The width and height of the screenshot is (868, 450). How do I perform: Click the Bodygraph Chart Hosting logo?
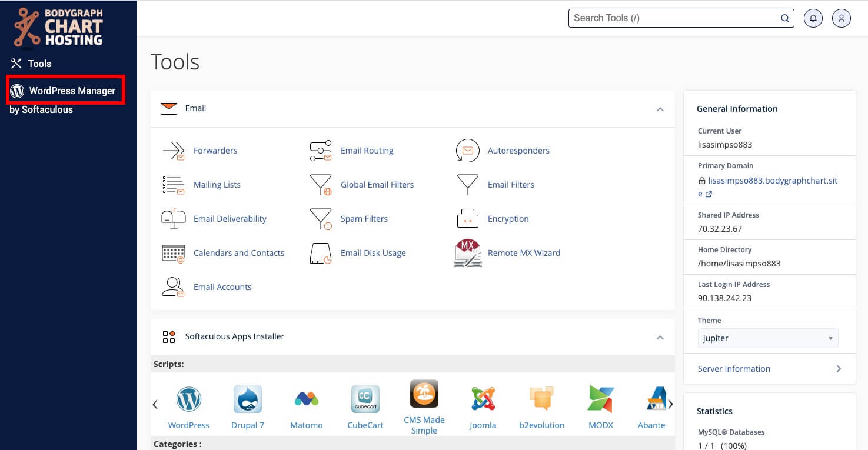(x=58, y=27)
